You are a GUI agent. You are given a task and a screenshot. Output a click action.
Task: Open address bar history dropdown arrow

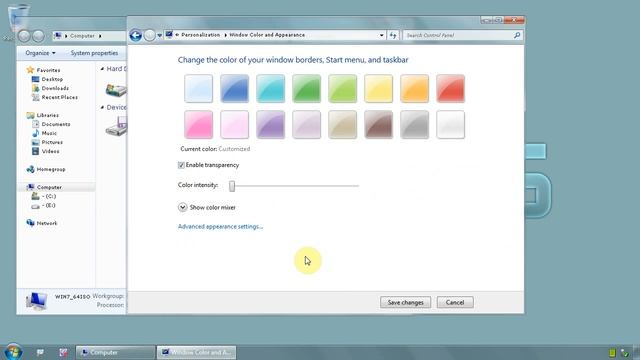point(382,36)
